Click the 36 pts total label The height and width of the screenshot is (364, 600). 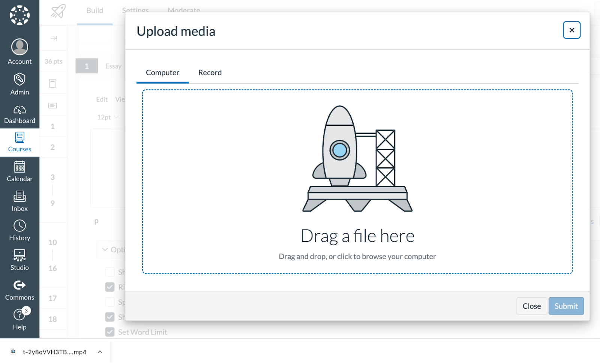click(x=54, y=61)
